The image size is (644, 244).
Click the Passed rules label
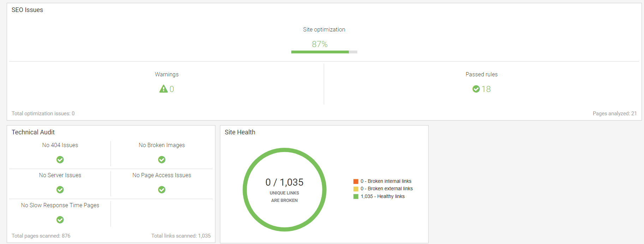(x=482, y=75)
